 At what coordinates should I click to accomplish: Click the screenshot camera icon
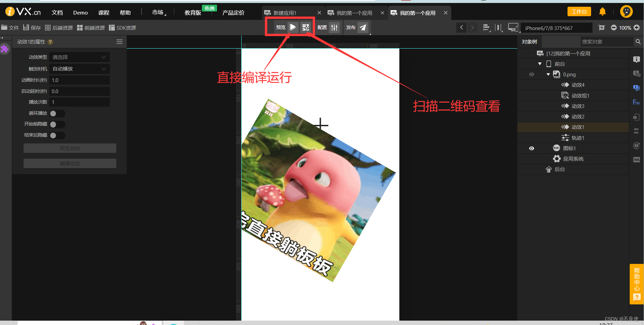602,27
